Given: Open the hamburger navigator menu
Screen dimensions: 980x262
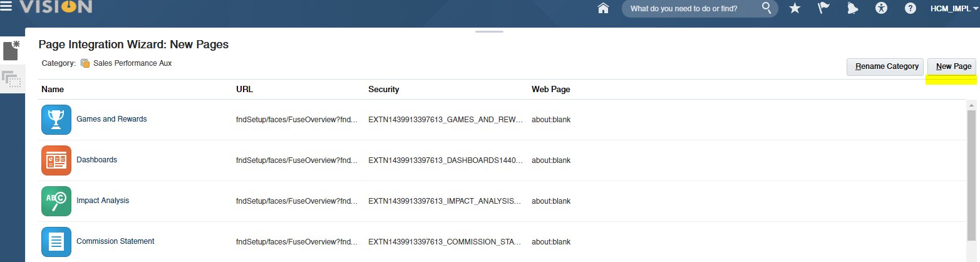Looking at the screenshot, I should point(6,7).
